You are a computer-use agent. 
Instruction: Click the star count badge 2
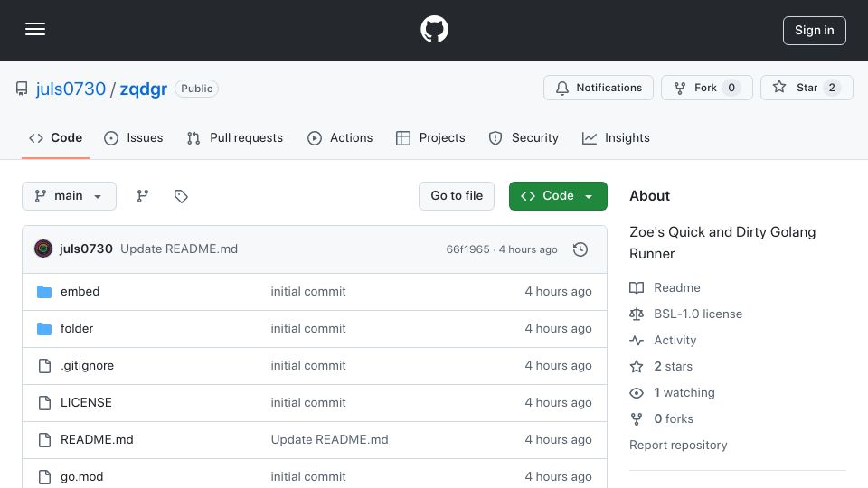[x=832, y=88]
